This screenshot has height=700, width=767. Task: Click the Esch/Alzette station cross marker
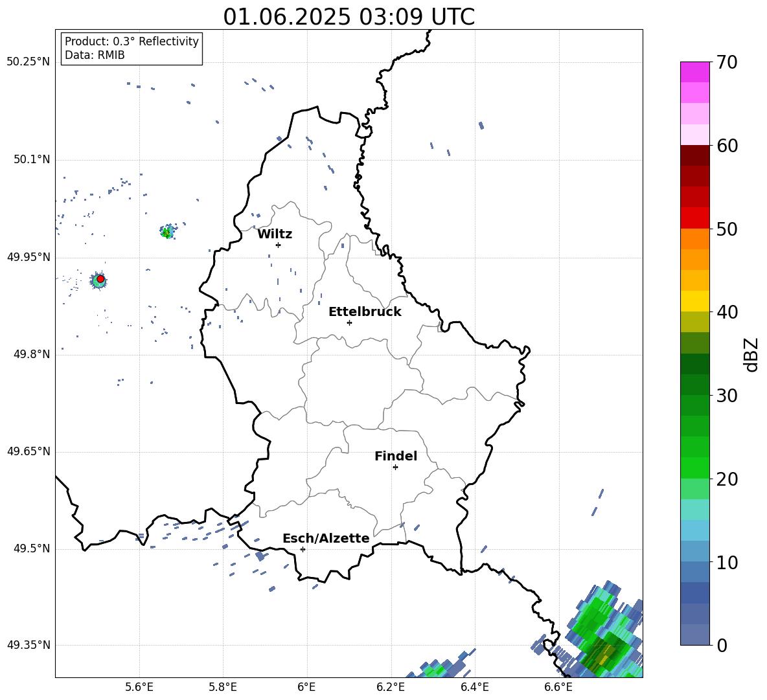[303, 549]
